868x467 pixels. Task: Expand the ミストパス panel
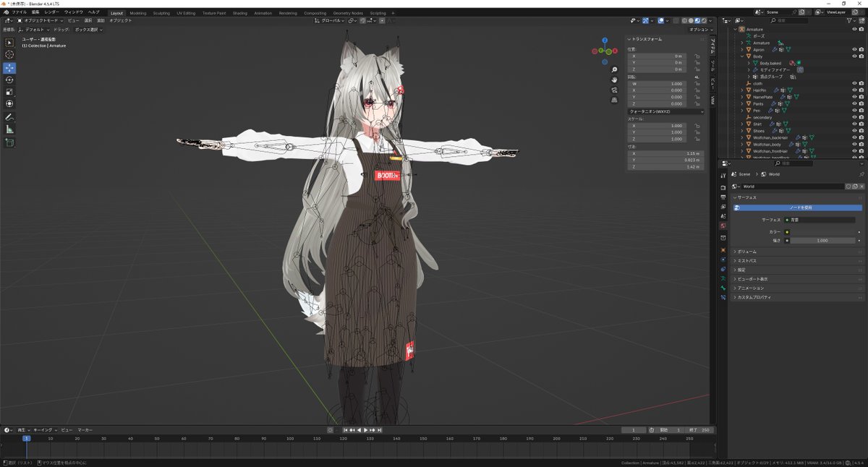click(x=799, y=260)
